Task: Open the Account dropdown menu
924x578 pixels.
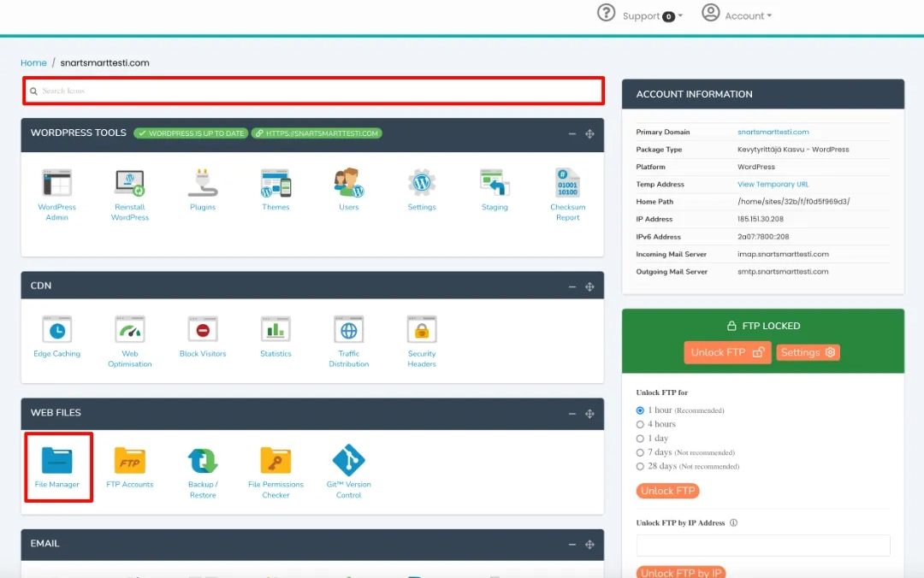Action: [x=737, y=15]
